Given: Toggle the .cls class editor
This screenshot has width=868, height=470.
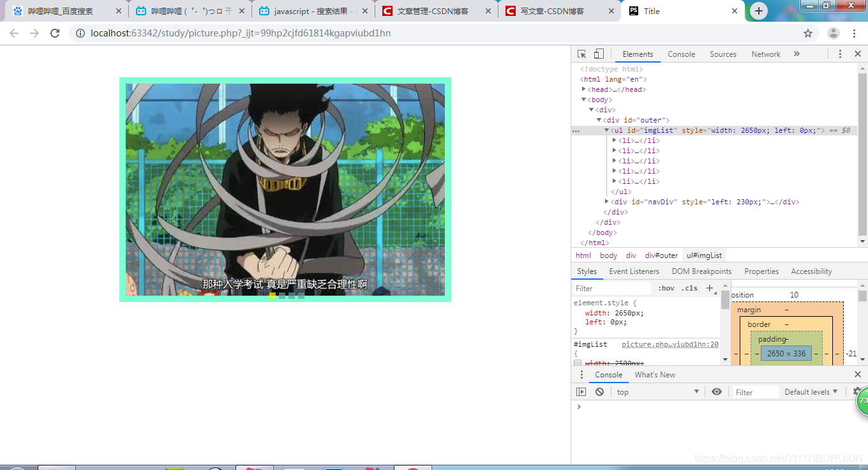Looking at the screenshot, I should point(689,288).
